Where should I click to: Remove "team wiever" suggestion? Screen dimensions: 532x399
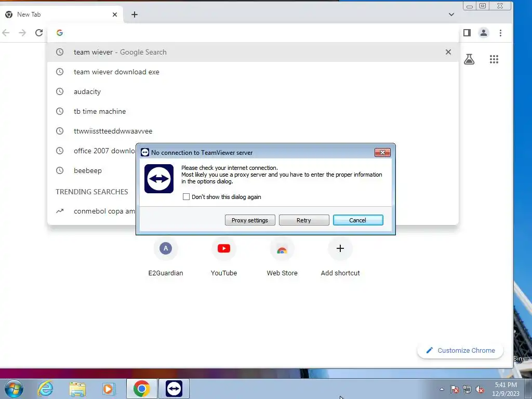click(448, 52)
